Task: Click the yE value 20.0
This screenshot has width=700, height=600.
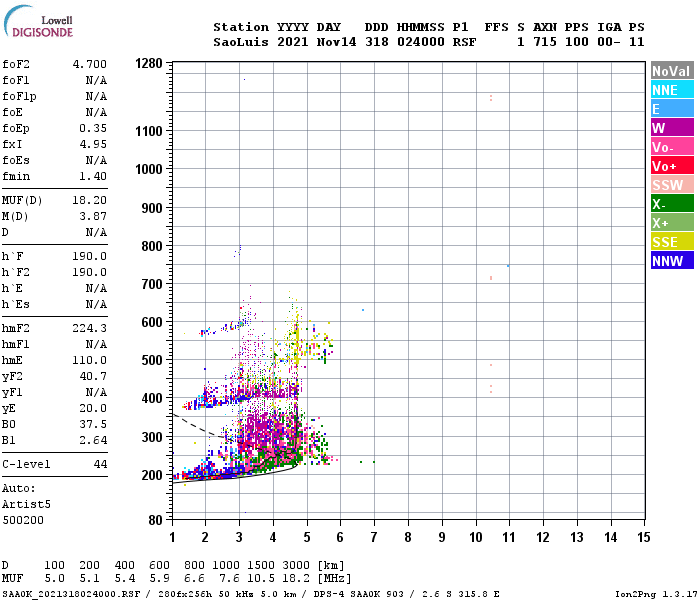Action: point(93,408)
